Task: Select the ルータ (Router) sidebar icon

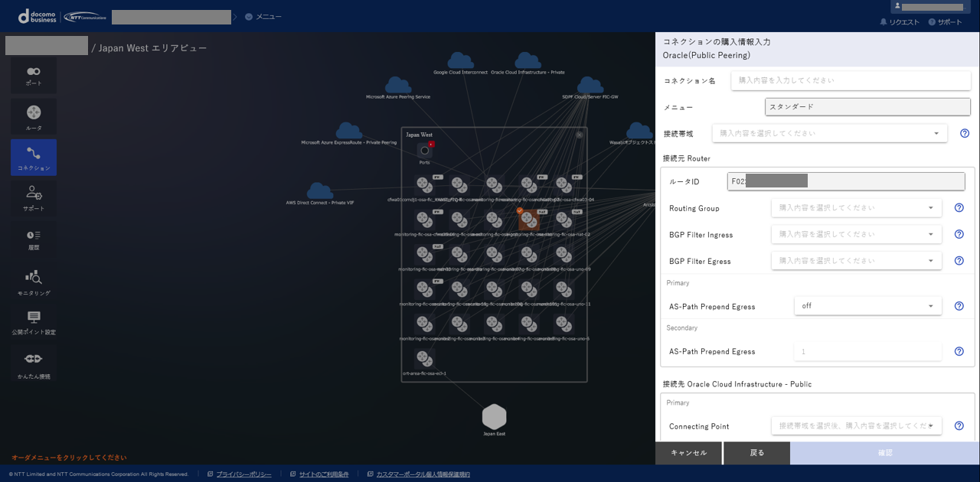Action: [x=34, y=116]
